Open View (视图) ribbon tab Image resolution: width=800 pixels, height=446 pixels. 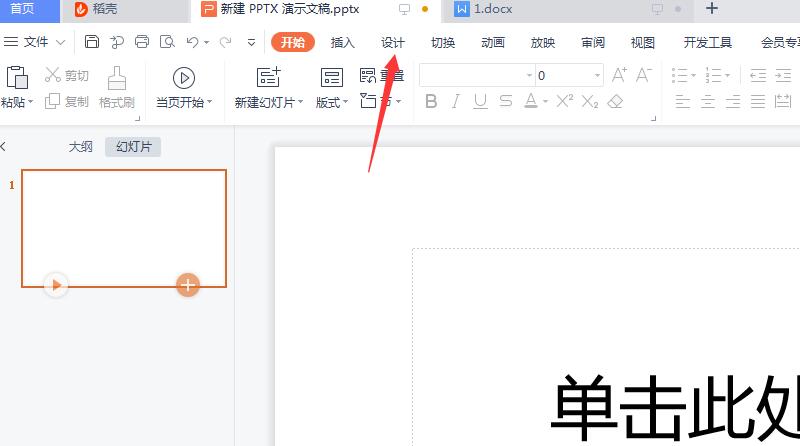(x=642, y=42)
